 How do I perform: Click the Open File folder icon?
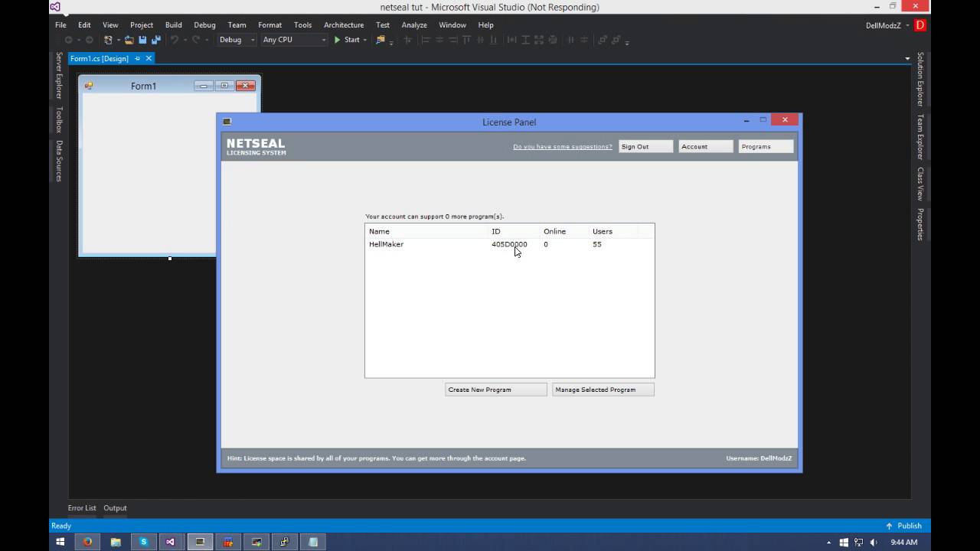click(x=129, y=40)
